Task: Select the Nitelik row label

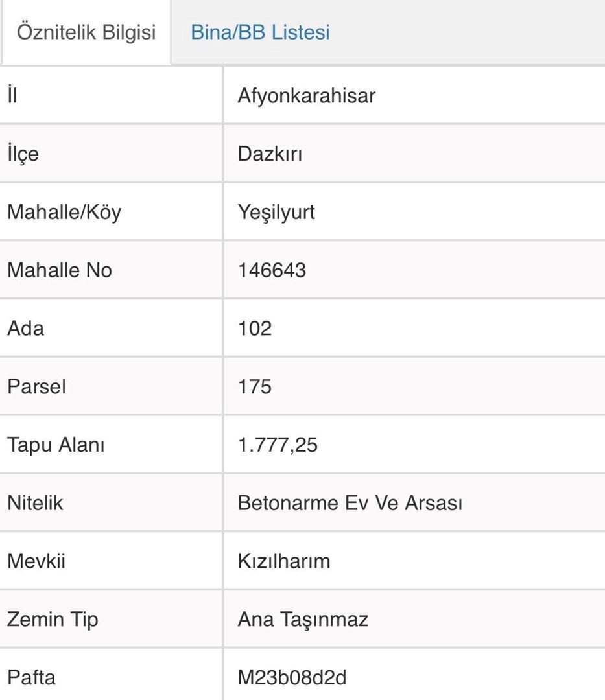Action: pyautogui.click(x=35, y=503)
